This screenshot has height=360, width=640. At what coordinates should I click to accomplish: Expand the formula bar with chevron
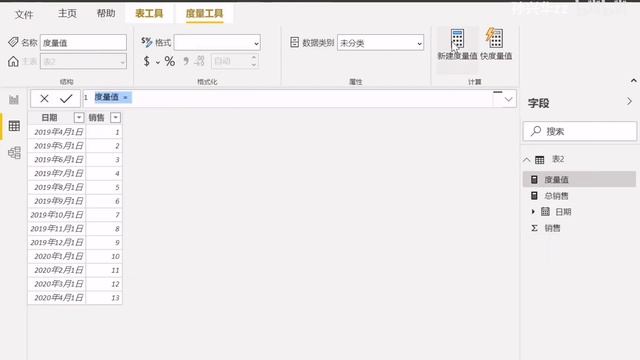508,99
